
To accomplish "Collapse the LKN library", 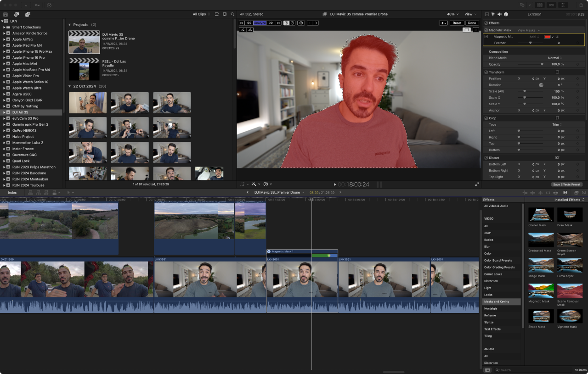I will [2, 21].
